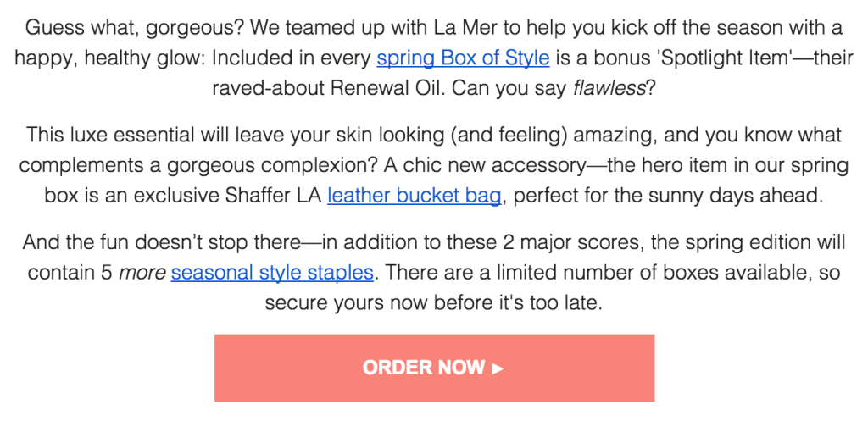This screenshot has width=868, height=421.
Task: Click the 2 major scores phrase
Action: [x=572, y=241]
